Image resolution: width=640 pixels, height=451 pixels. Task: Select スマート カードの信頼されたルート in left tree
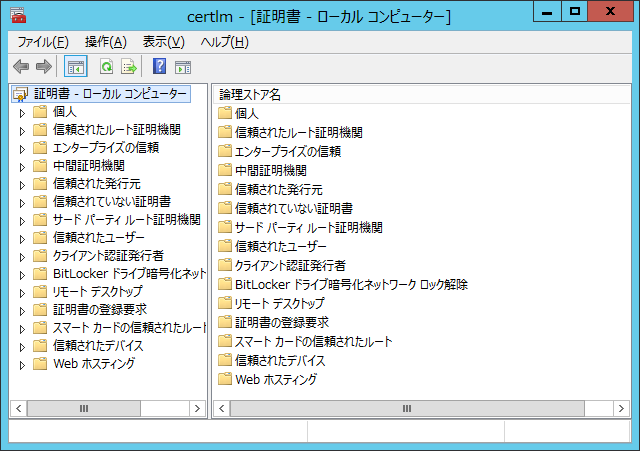point(129,328)
